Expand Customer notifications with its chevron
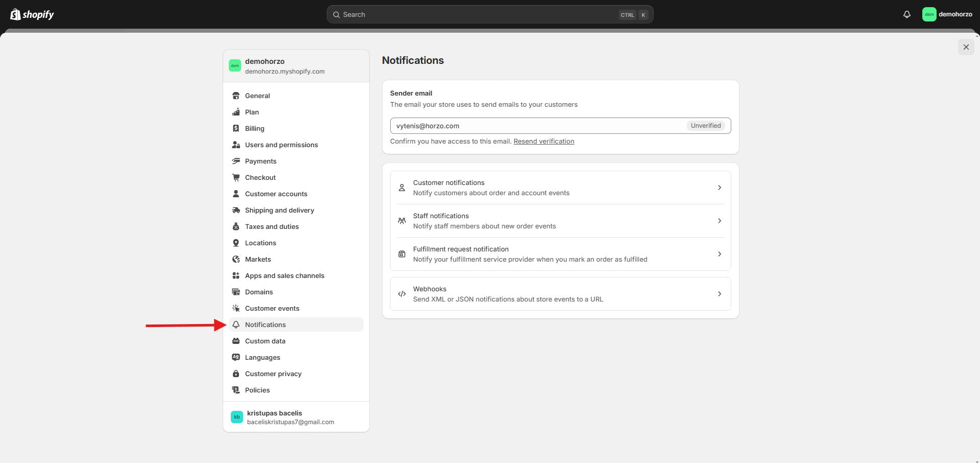980x463 pixels. [719, 188]
